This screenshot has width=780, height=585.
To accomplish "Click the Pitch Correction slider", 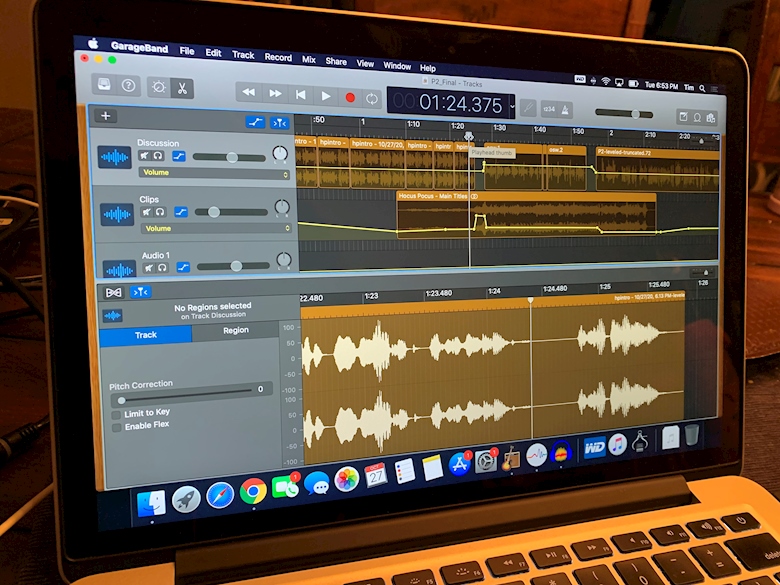I will 186,396.
